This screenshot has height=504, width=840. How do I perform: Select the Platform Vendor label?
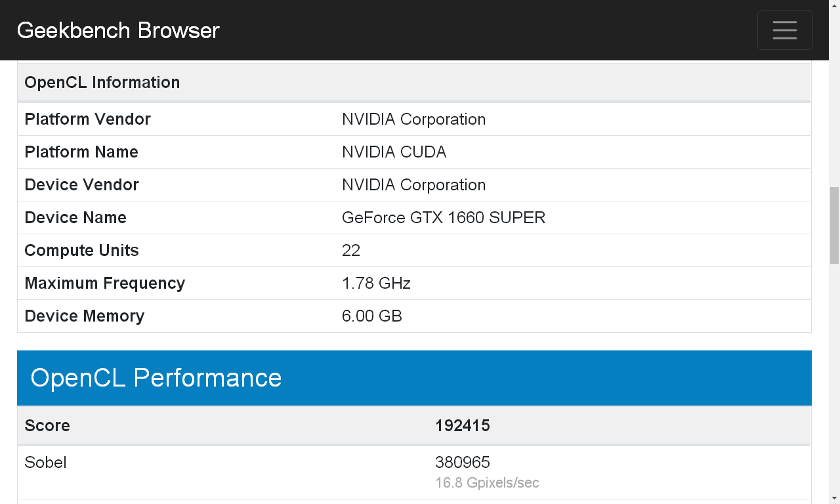click(x=87, y=119)
